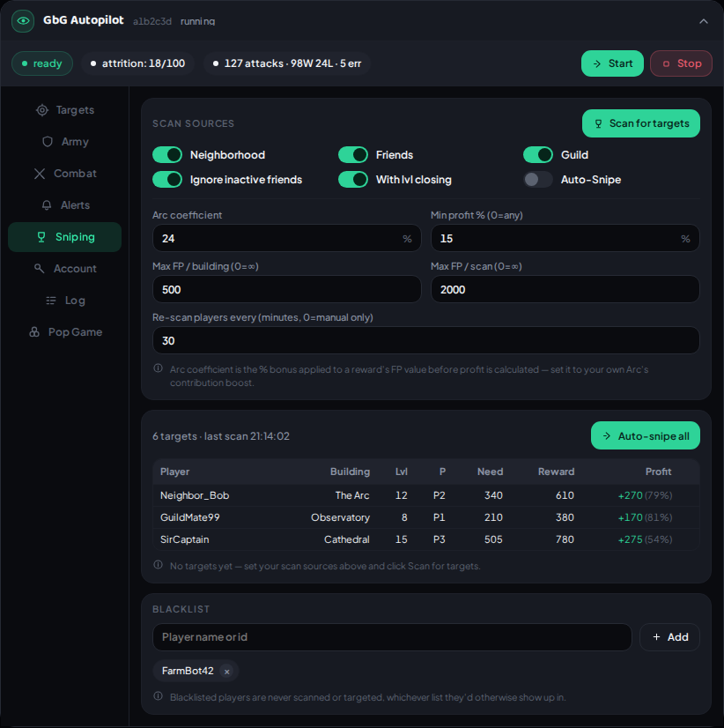The image size is (724, 728).
Task: Click the attrition: 18/100 status pill
Action: point(137,63)
